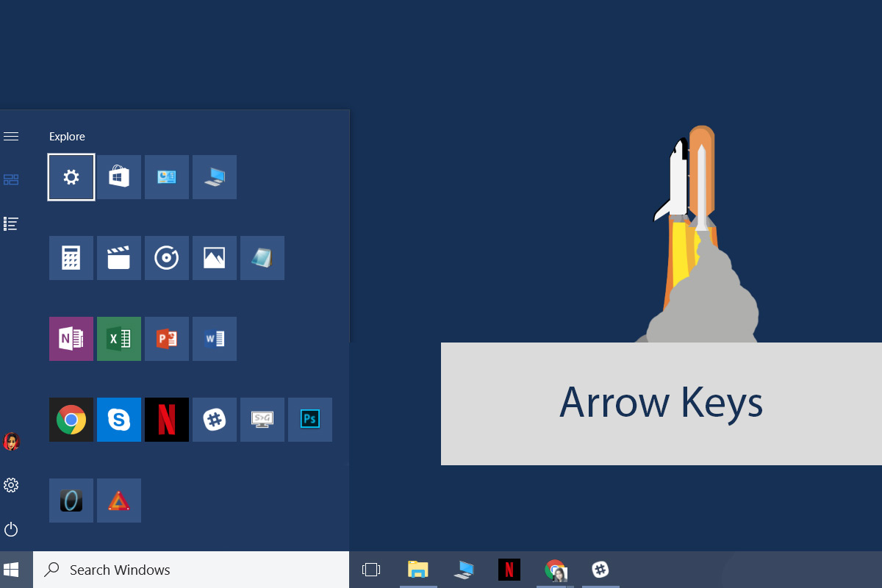Open Task View on the taskbar

coord(371,570)
